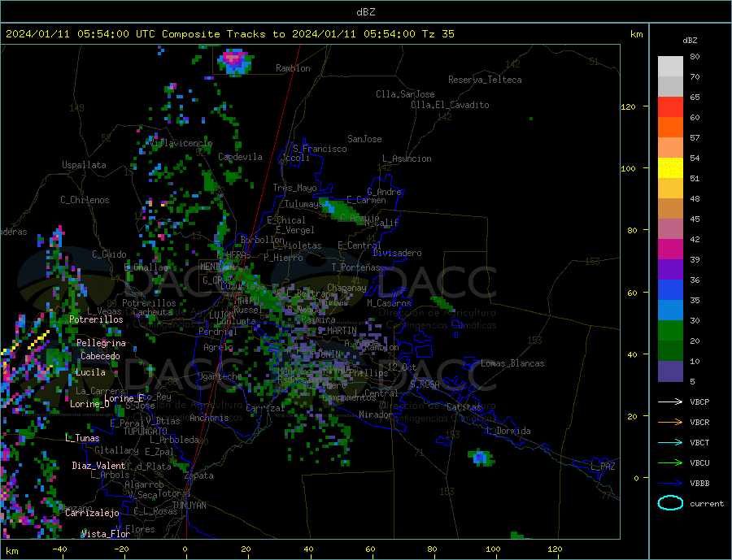
Task: Pick the slate purple 5–10 dBZ swatch
Action: tap(670, 371)
